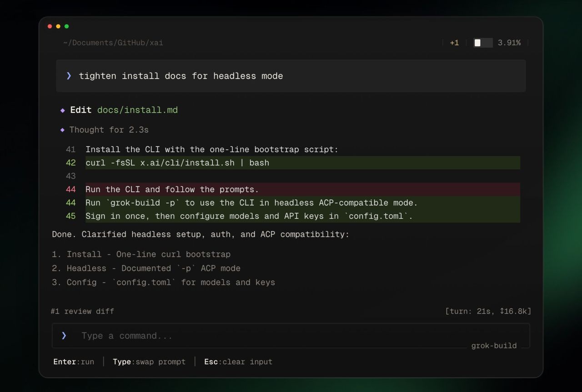The width and height of the screenshot is (582, 392).
Task: Expand the 'Thought for 2.3s' reasoning section
Action: 109,130
